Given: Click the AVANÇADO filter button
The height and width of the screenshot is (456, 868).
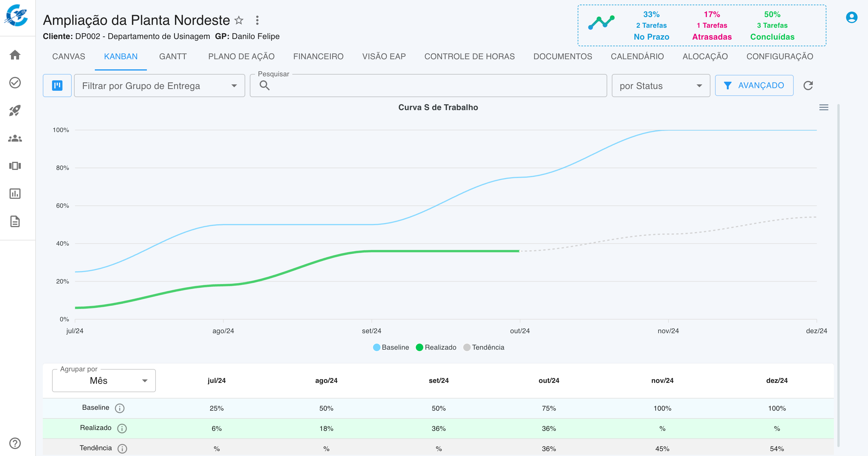Looking at the screenshot, I should (x=754, y=86).
